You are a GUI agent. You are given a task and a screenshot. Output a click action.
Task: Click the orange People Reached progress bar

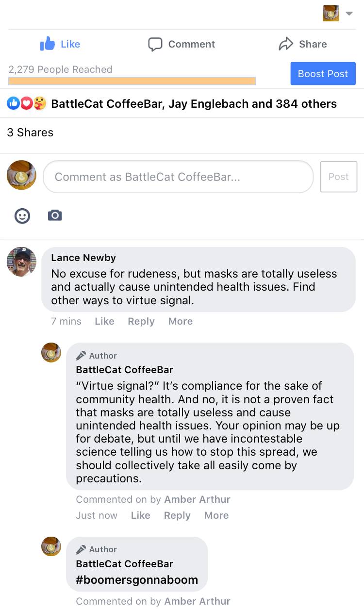(132, 81)
